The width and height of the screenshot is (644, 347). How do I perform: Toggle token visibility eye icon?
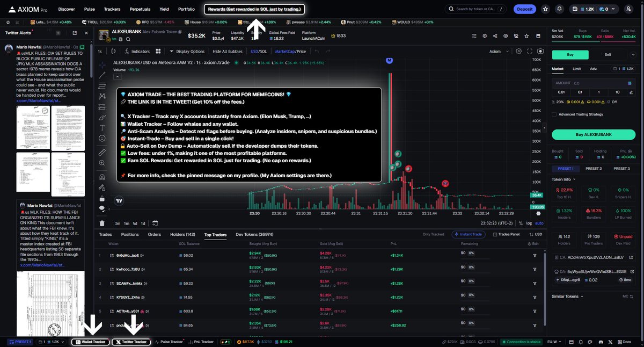pos(505,35)
